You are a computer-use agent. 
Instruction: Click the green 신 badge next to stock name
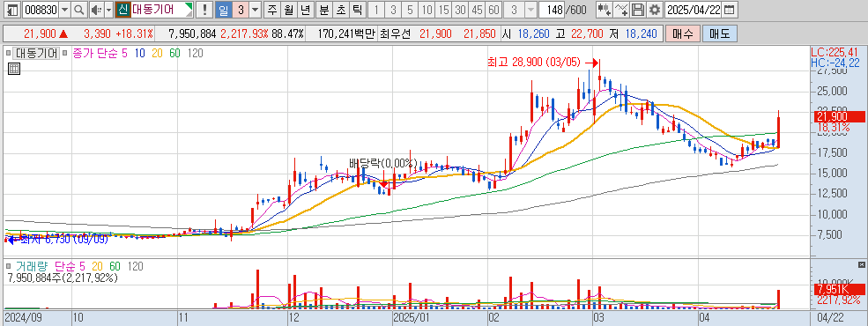click(122, 10)
